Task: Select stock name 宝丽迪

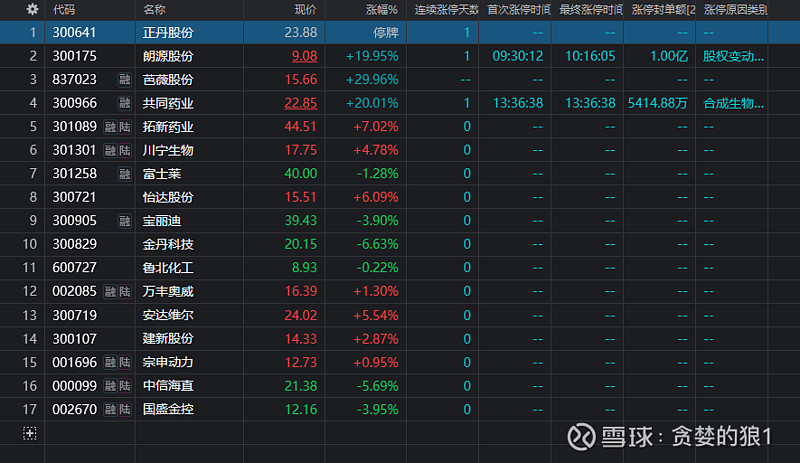Action: coord(162,221)
